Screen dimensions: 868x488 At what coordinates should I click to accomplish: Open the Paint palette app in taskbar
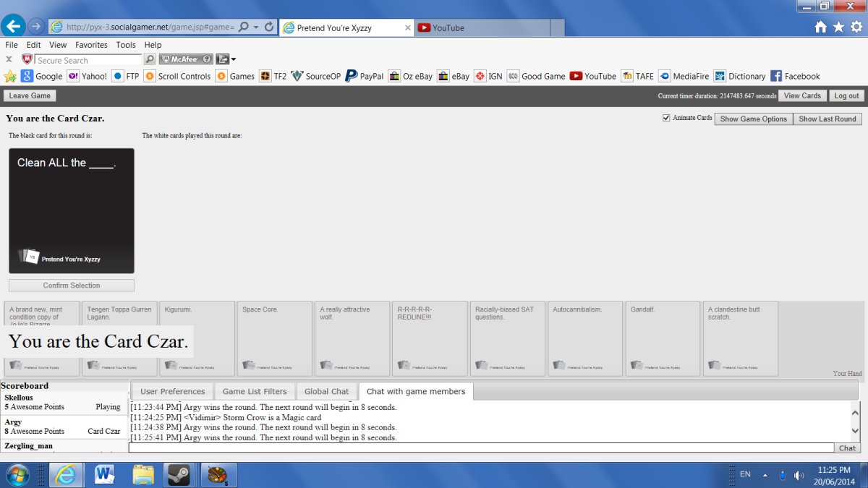(x=218, y=475)
